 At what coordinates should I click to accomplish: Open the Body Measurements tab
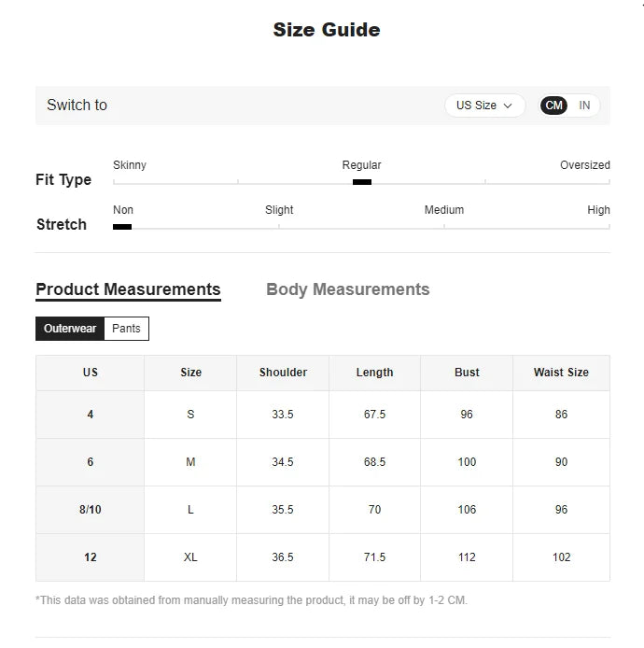pyautogui.click(x=348, y=289)
